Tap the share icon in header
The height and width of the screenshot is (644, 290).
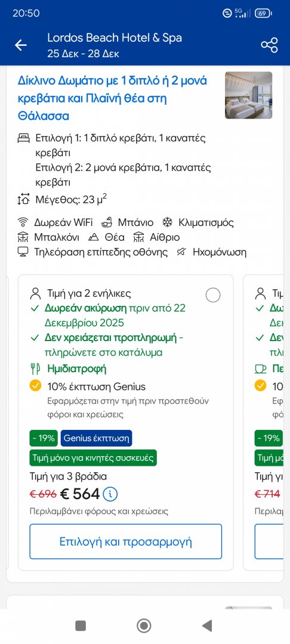[270, 45]
